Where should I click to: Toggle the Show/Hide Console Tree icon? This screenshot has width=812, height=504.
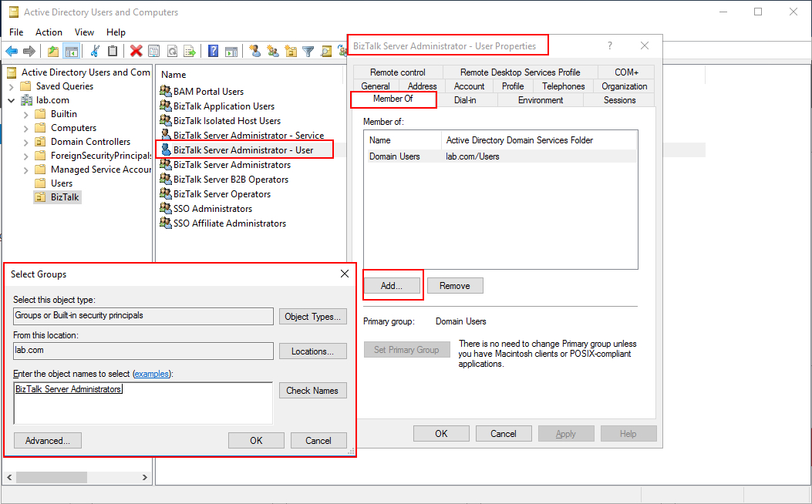coord(71,51)
